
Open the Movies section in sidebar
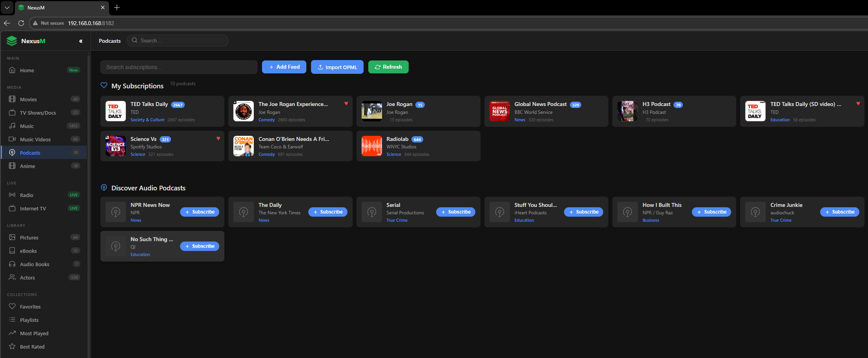28,99
